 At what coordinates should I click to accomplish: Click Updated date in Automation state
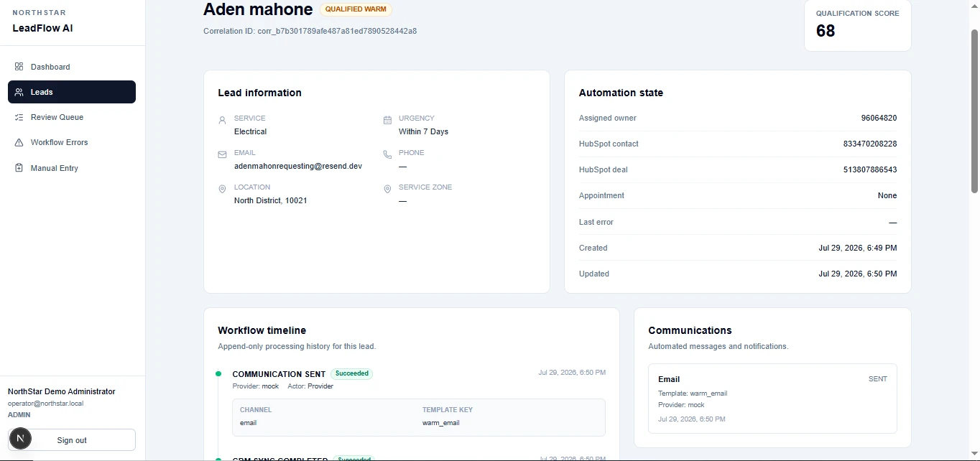(858, 274)
